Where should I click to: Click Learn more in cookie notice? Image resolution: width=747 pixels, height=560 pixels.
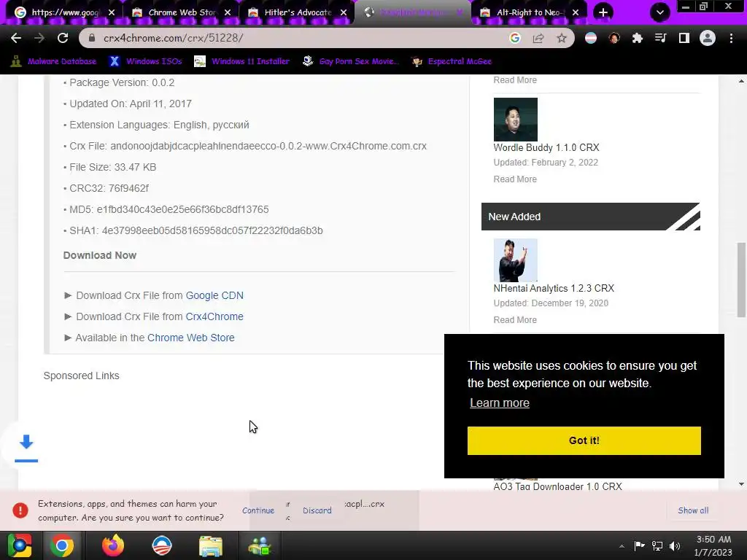pos(499,402)
